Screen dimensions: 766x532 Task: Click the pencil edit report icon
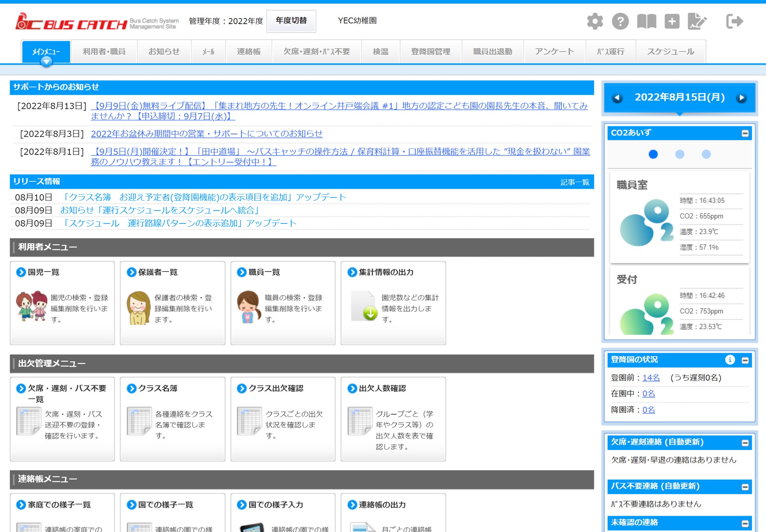tap(697, 21)
